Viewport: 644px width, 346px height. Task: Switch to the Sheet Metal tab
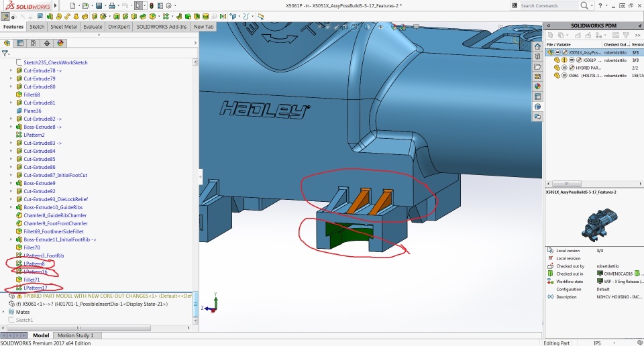[x=64, y=27]
